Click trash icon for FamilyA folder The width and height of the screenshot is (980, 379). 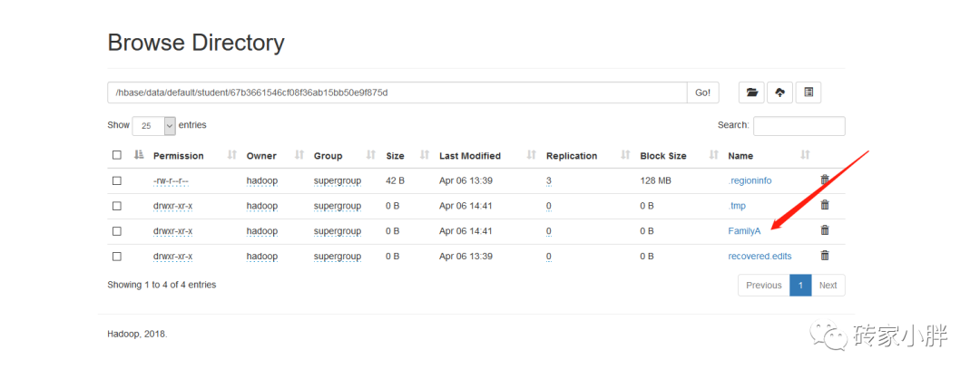pos(825,230)
